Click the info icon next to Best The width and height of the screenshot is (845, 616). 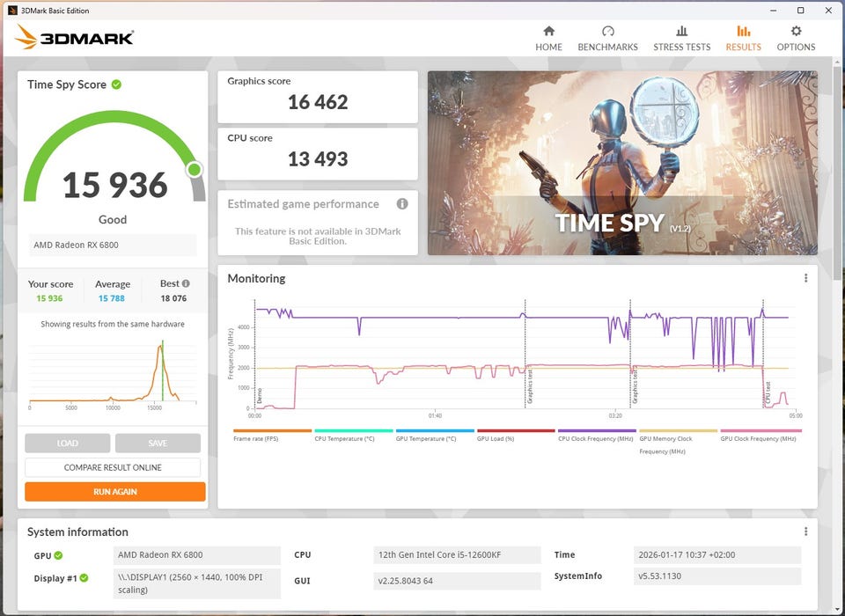[186, 283]
